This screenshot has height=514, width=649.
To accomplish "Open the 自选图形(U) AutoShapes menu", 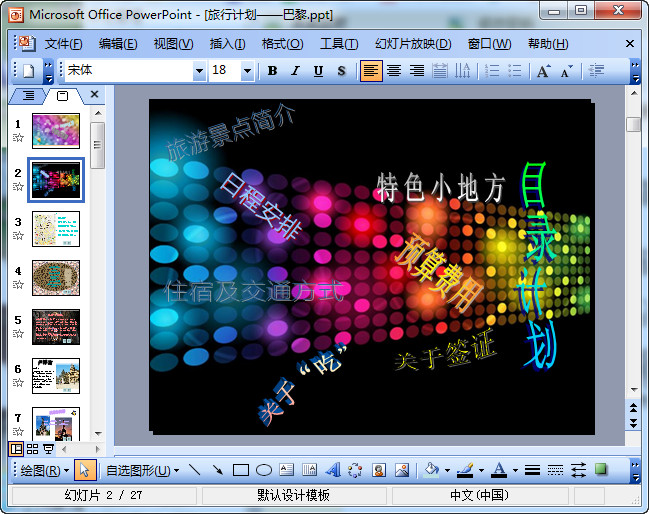I will point(143,471).
